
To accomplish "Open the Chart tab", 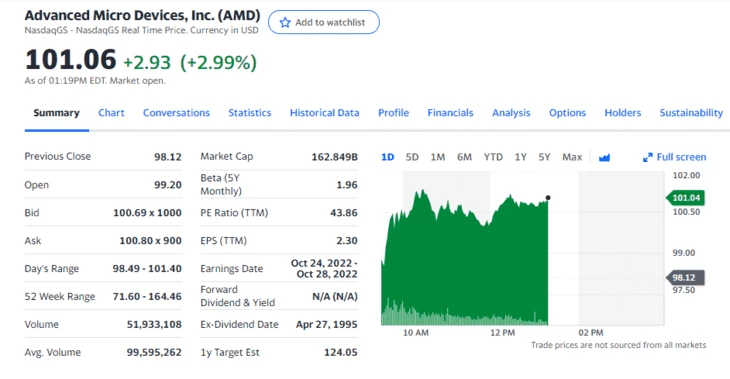I will (111, 113).
